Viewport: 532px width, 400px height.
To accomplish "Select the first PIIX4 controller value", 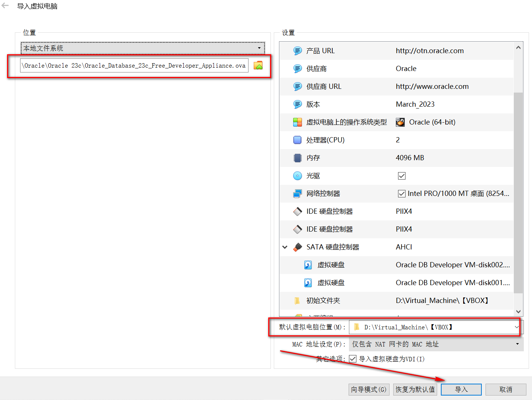I will [404, 212].
